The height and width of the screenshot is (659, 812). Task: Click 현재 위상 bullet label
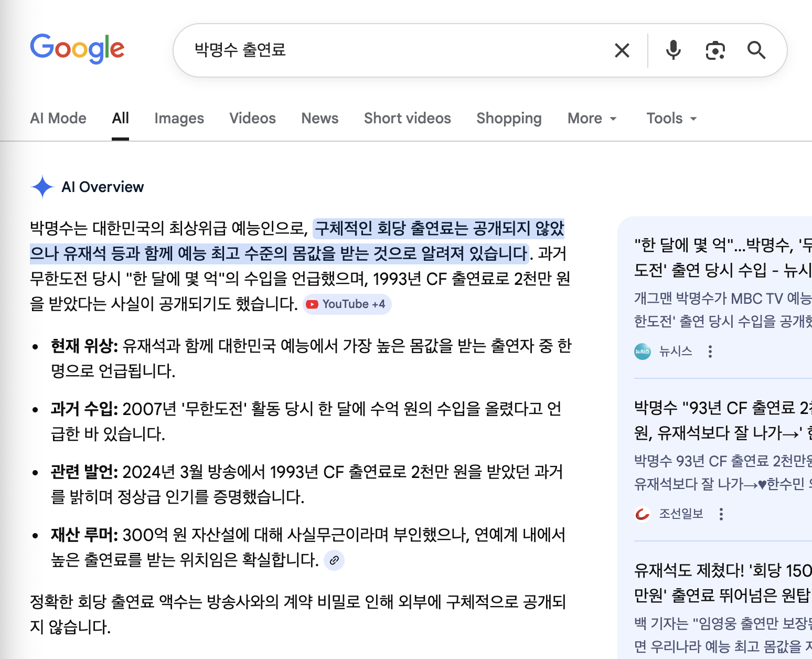(84, 346)
